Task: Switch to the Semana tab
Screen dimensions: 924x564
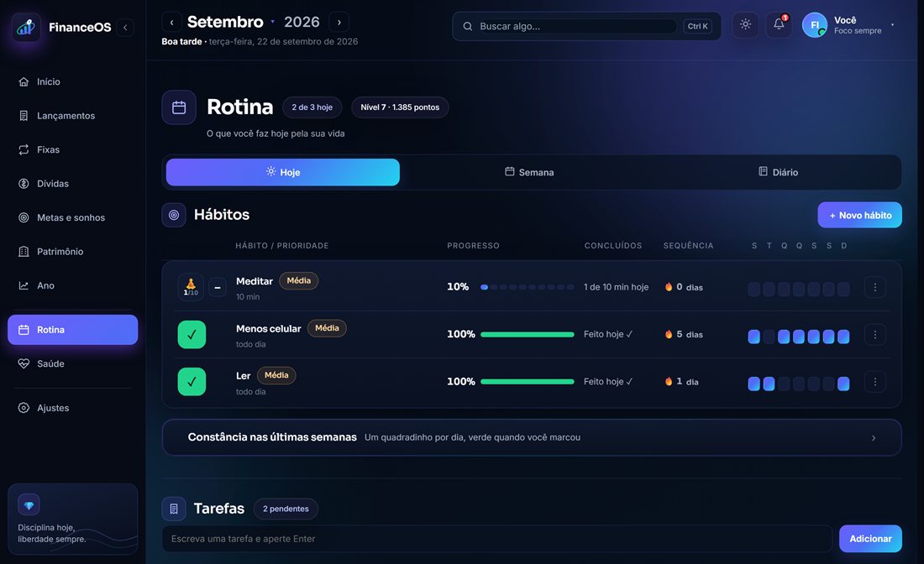Action: pyautogui.click(x=529, y=172)
